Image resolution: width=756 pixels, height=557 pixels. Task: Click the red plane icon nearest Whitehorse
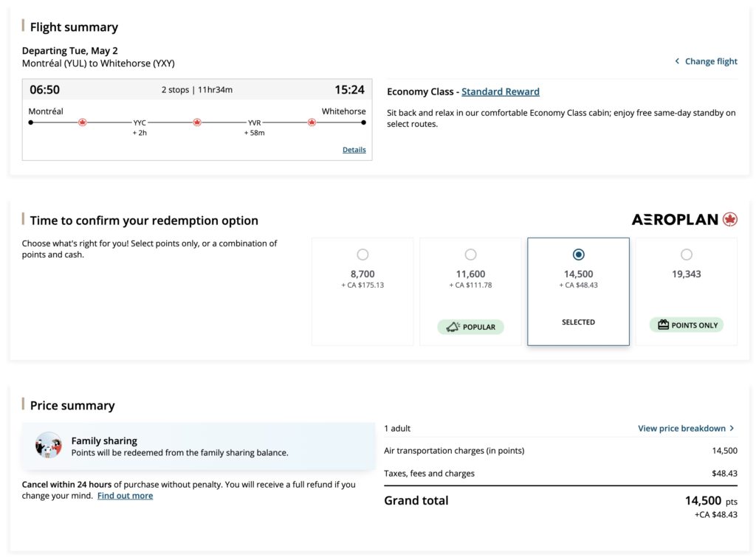point(312,122)
